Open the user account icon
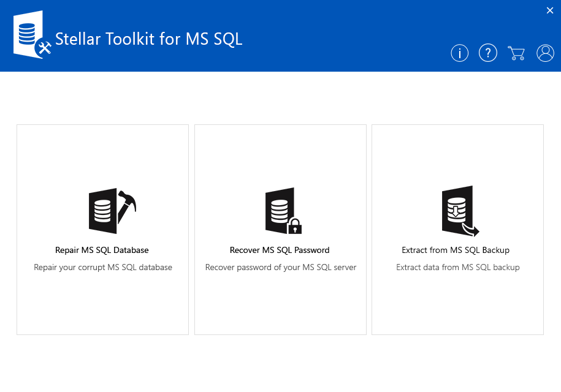Image resolution: width=561 pixels, height=392 pixels. pos(545,53)
